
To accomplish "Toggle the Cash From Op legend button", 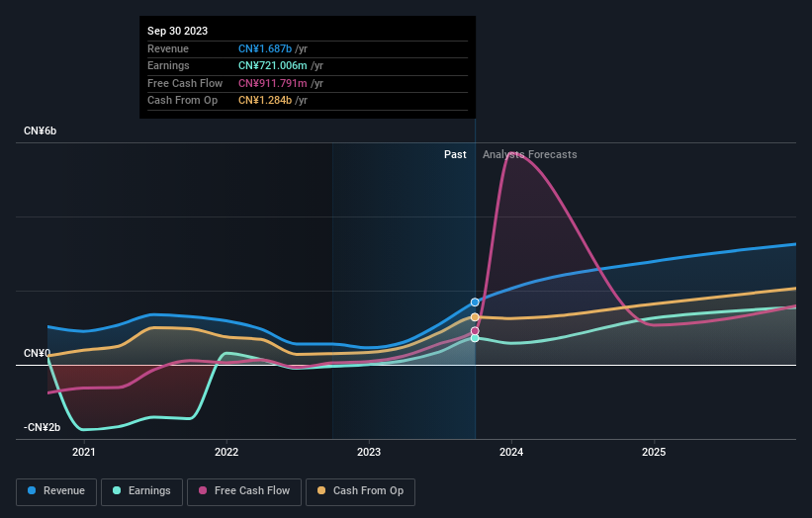I will (360, 491).
